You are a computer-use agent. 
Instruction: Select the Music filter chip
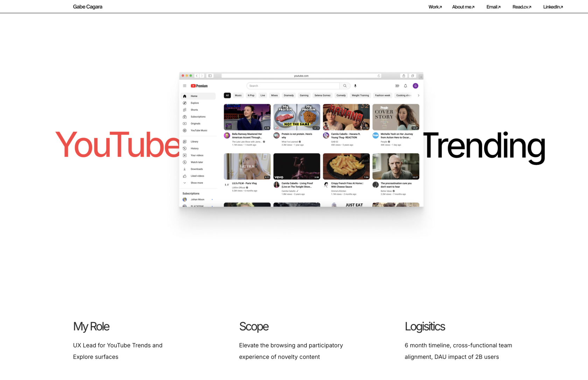pos(238,95)
